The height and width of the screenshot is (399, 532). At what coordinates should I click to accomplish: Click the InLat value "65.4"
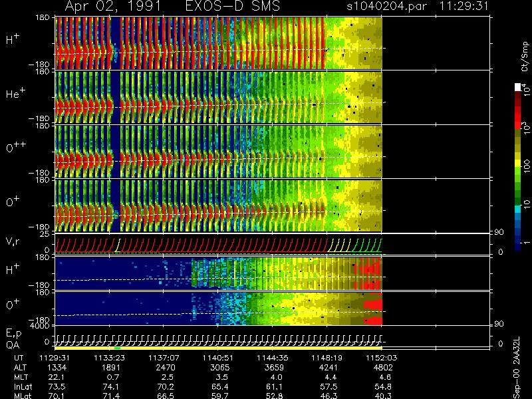[x=220, y=387]
